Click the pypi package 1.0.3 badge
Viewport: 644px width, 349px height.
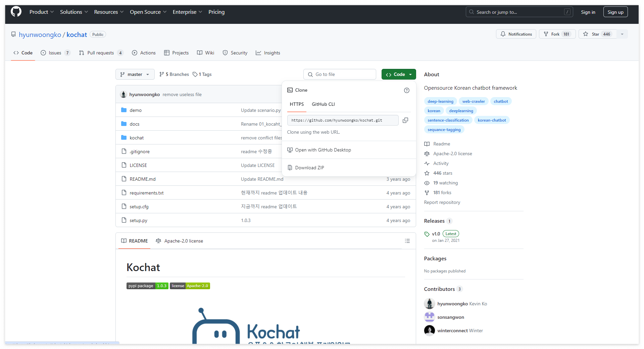click(x=147, y=286)
